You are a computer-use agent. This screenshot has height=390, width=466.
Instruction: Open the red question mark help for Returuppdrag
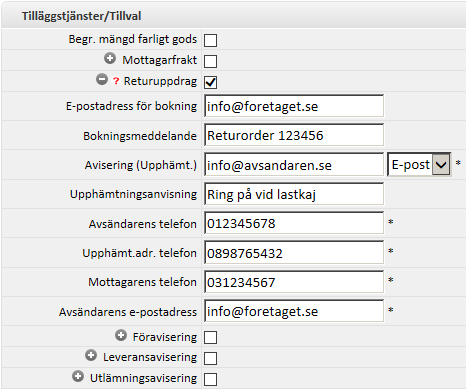116,81
